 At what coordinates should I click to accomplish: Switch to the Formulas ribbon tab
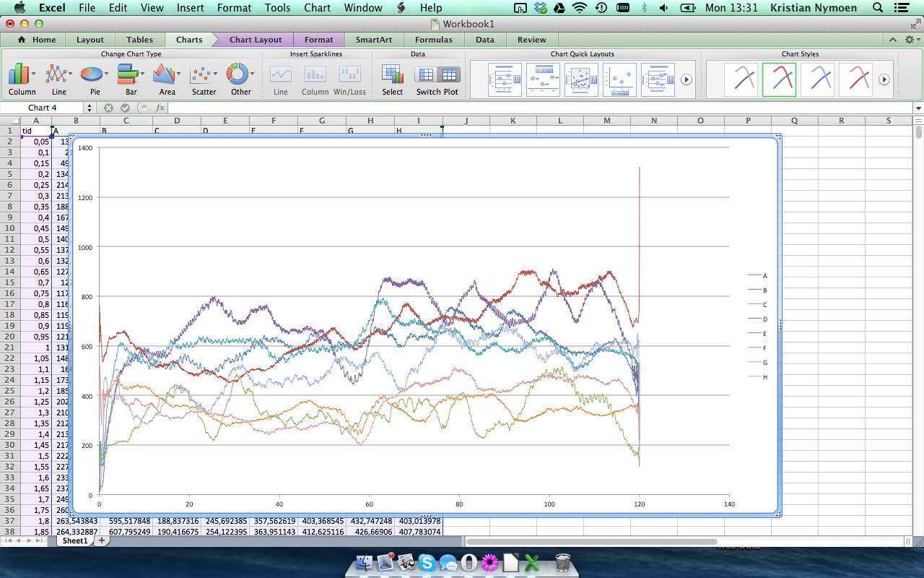[x=434, y=40]
